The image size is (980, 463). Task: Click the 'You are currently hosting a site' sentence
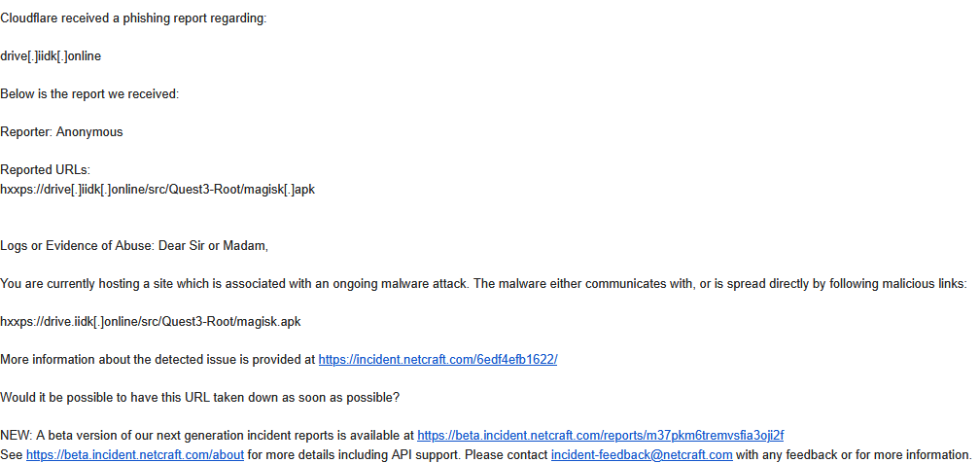click(x=484, y=284)
